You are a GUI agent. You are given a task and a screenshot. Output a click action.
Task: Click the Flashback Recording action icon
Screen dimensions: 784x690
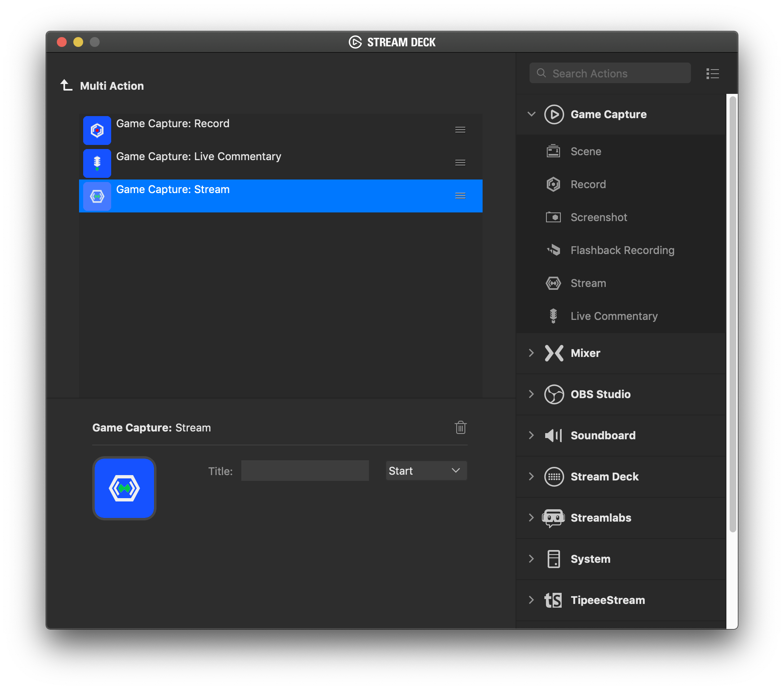pos(553,250)
